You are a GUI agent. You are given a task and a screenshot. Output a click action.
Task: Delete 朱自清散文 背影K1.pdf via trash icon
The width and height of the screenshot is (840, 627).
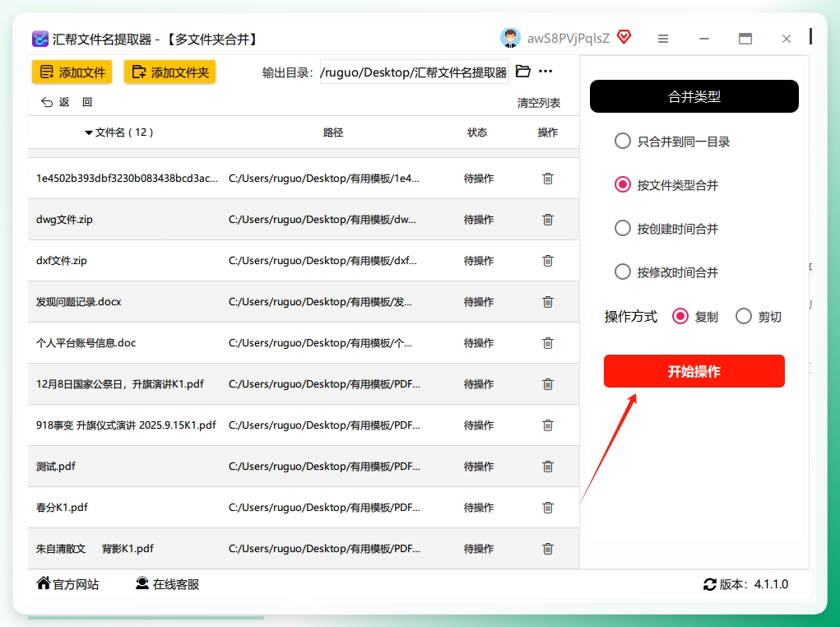[547, 549]
